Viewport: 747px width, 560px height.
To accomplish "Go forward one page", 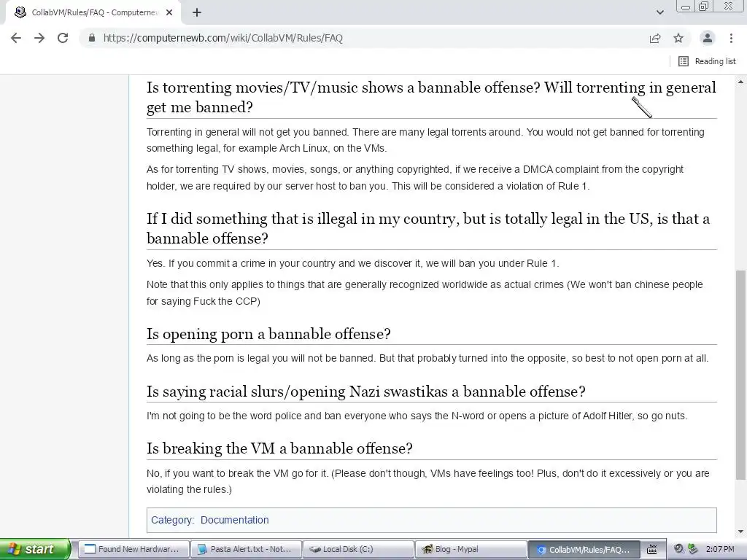I will pyautogui.click(x=39, y=38).
